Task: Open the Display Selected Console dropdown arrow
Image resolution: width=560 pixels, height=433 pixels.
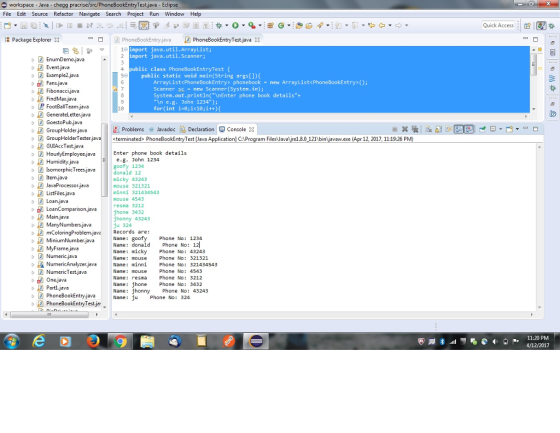Action: tap(500, 129)
